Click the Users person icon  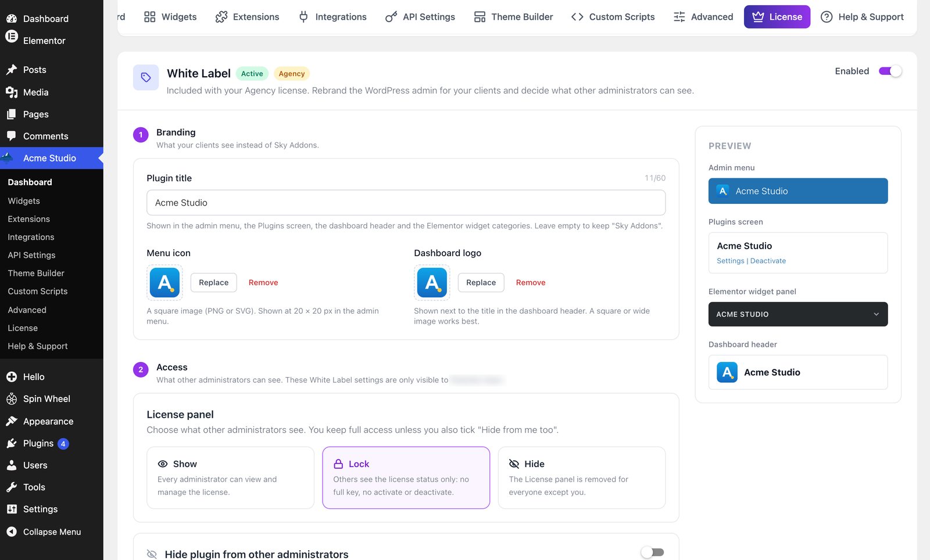(x=12, y=465)
